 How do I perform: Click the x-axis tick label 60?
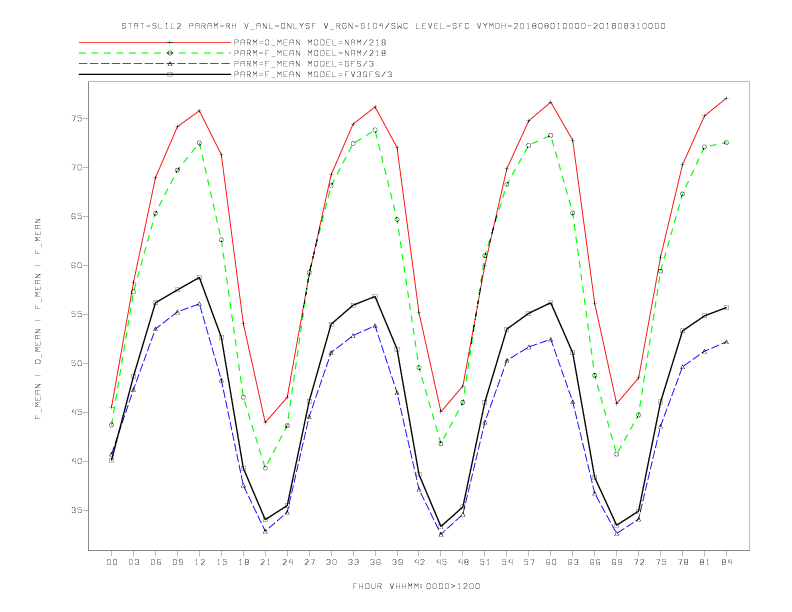(x=551, y=562)
